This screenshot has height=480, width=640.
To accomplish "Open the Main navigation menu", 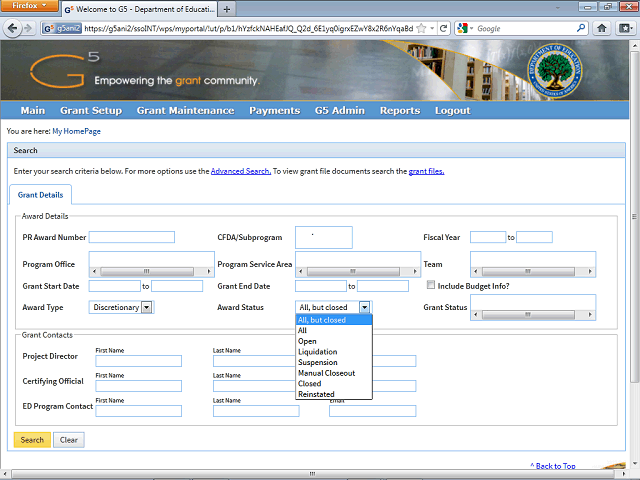I will tap(33, 111).
